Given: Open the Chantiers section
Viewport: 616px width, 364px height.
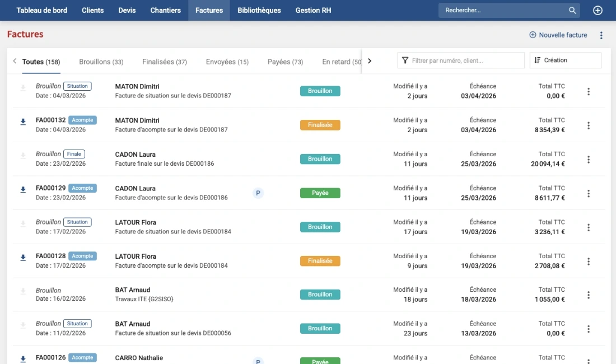Looking at the screenshot, I should point(165,11).
